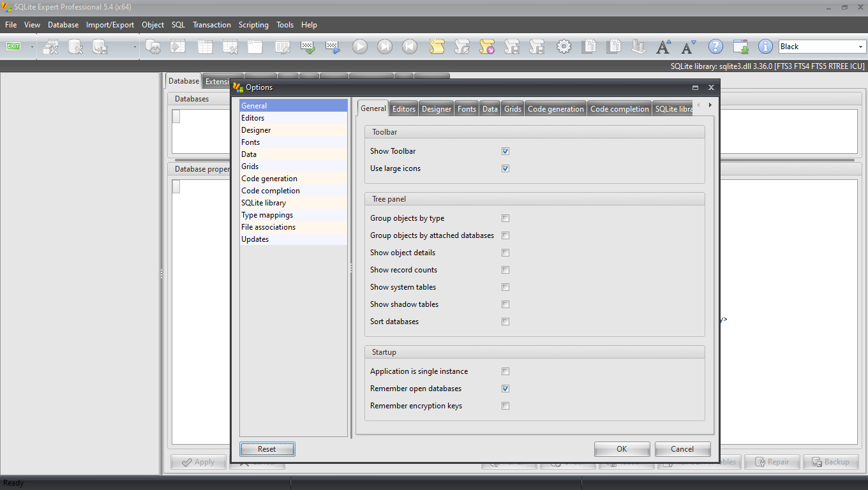Click the chart bars toolbar icon
The image size is (868, 490).
pyautogui.click(x=639, y=47)
